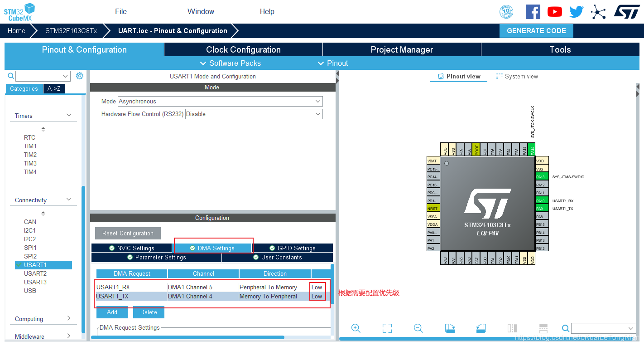Select USART2 in the Connectivity list
The height and width of the screenshot is (346, 644).
(35, 273)
